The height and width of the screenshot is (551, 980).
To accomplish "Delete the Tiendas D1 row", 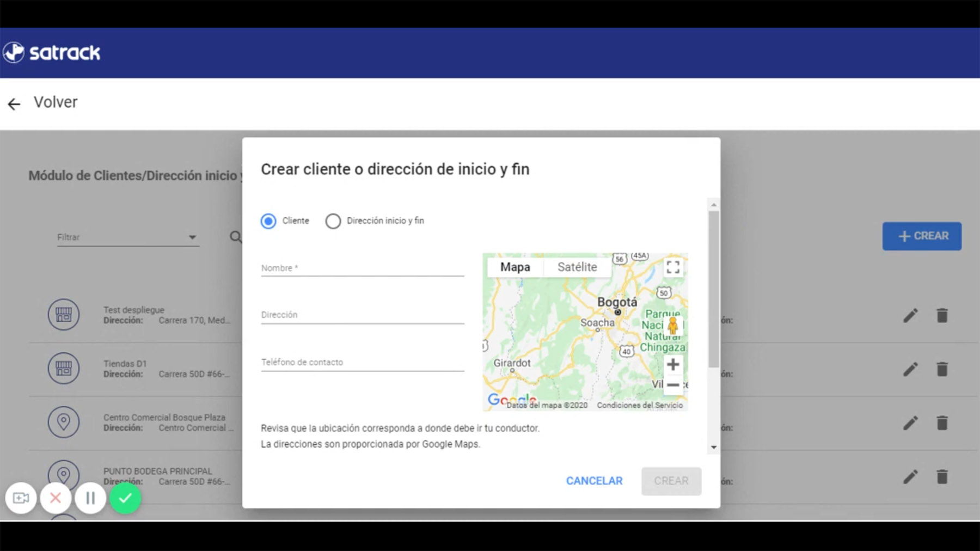I will click(942, 369).
